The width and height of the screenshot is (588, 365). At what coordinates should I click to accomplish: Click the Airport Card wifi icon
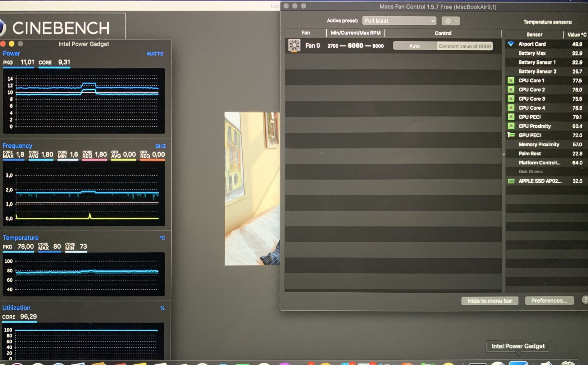[511, 44]
